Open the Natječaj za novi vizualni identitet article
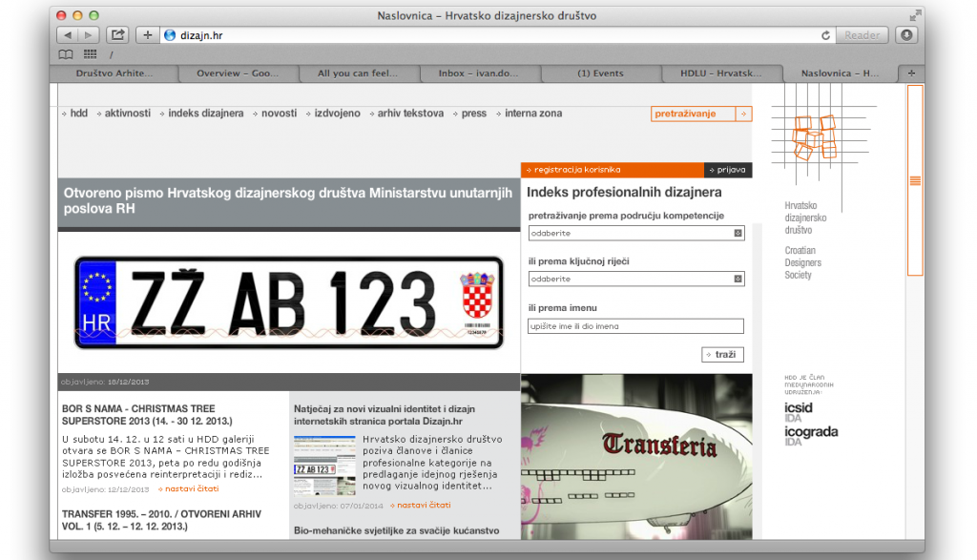This screenshot has height=560, width=977. [385, 416]
